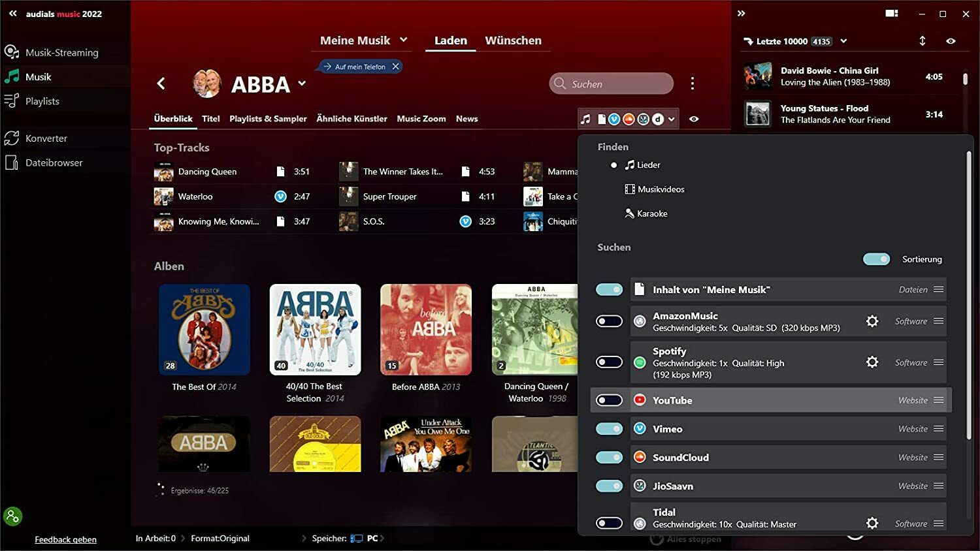980x551 pixels.
Task: Open the News tab for ABBA
Action: [x=466, y=119]
